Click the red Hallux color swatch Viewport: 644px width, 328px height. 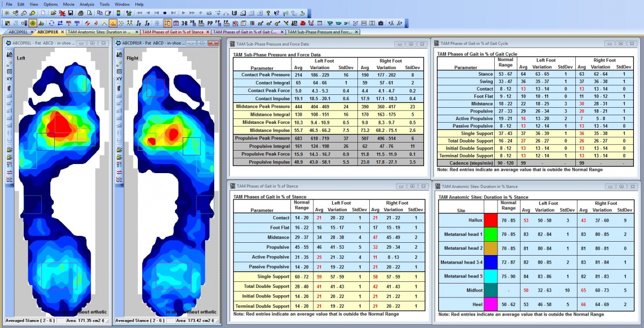pyautogui.click(x=491, y=220)
